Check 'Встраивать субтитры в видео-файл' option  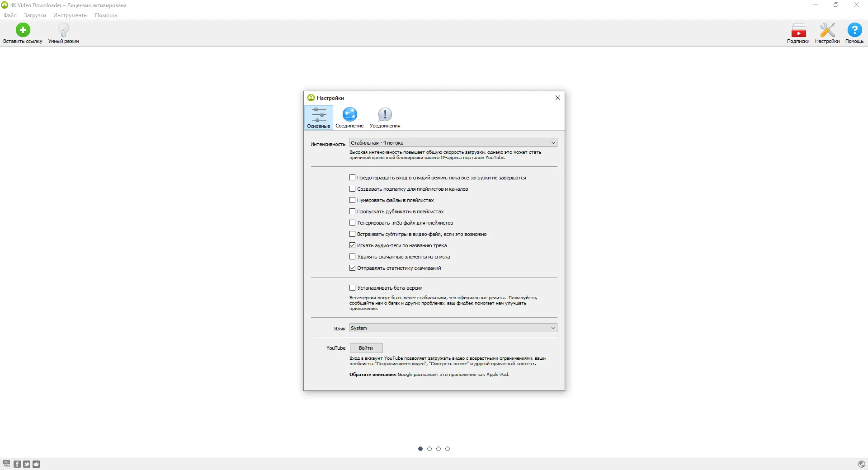(353, 234)
